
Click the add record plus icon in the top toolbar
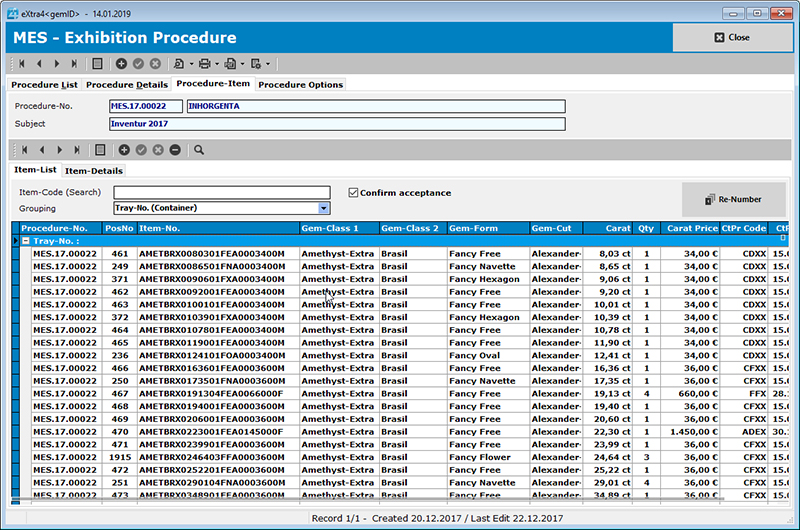pyautogui.click(x=121, y=64)
